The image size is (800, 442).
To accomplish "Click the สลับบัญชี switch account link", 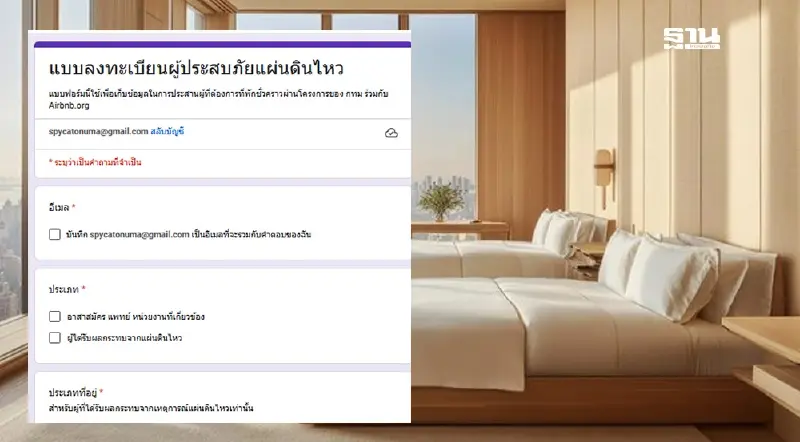I will click(167, 131).
